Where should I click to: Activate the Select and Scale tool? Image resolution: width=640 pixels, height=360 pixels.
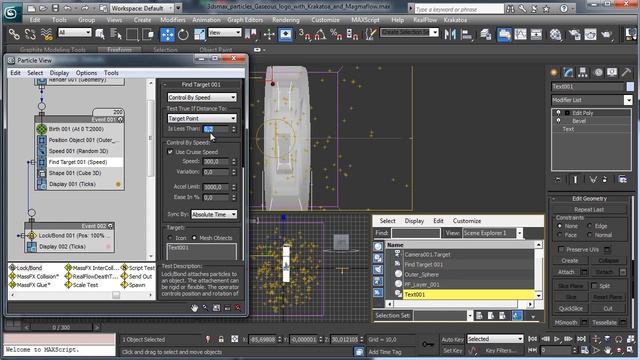pyautogui.click(x=199, y=35)
